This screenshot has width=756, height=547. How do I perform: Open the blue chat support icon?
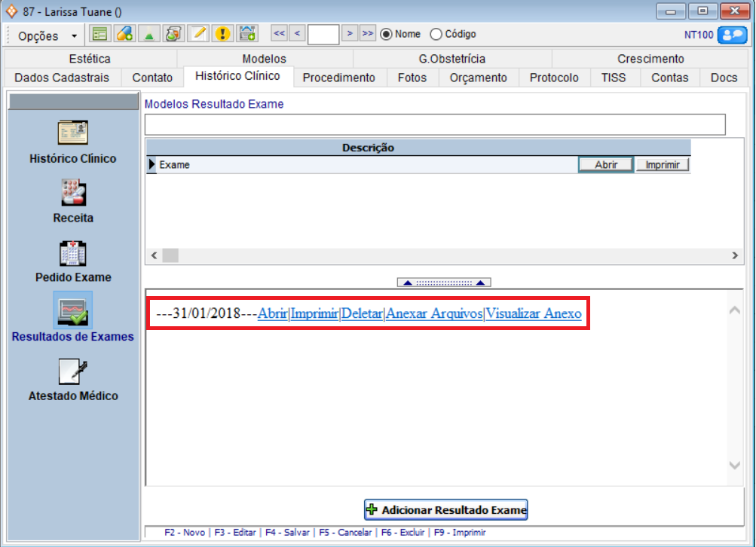[731, 35]
